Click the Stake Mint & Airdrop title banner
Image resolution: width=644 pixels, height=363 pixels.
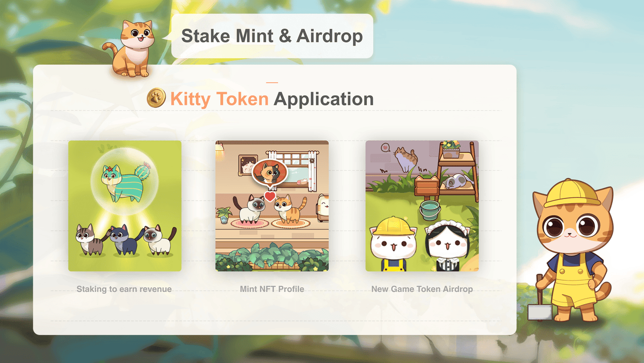[x=272, y=36]
